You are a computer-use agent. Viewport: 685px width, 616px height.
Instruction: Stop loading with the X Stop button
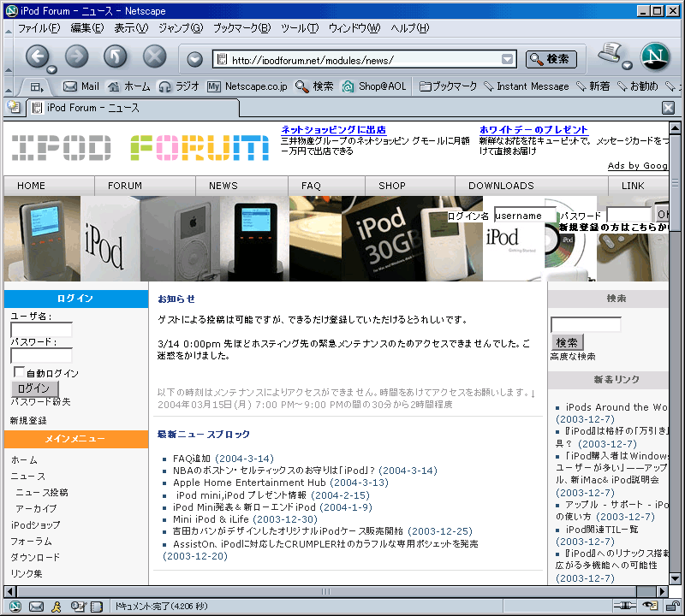[155, 56]
